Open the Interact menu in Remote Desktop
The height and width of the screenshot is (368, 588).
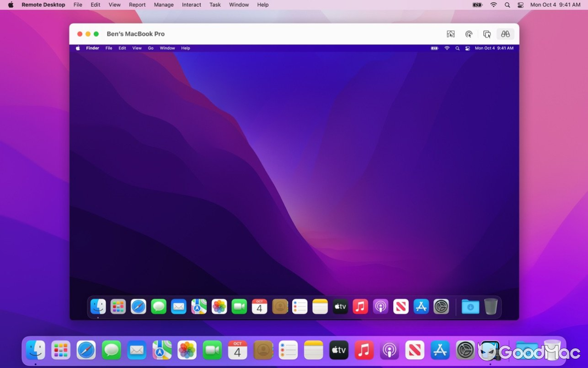pyautogui.click(x=191, y=5)
